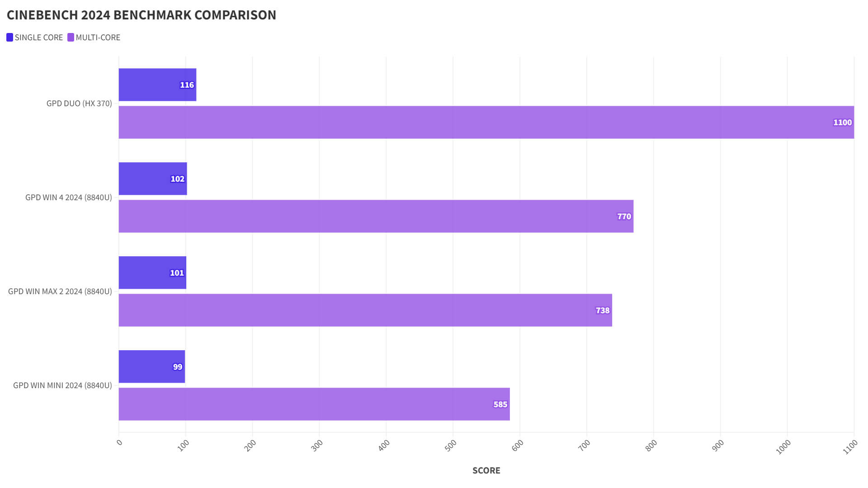Select the 738 multi-core bar
This screenshot has width=868, height=488.
tap(365, 310)
